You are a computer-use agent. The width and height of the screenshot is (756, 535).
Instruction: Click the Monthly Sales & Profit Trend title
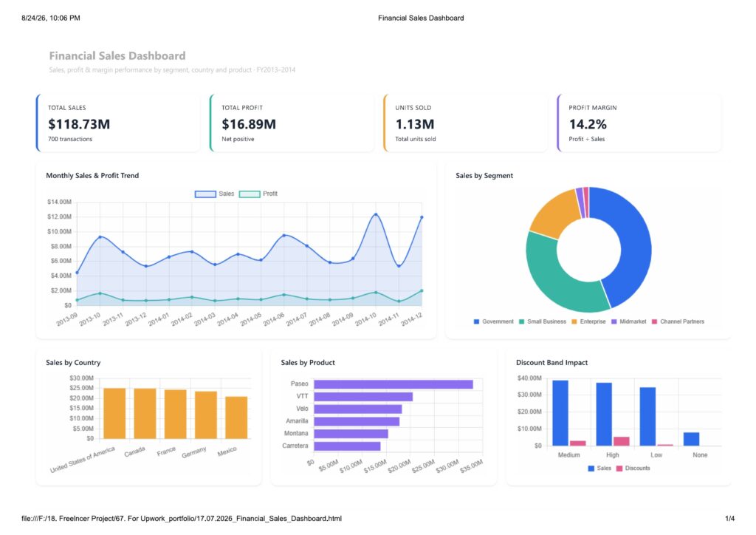pos(92,176)
